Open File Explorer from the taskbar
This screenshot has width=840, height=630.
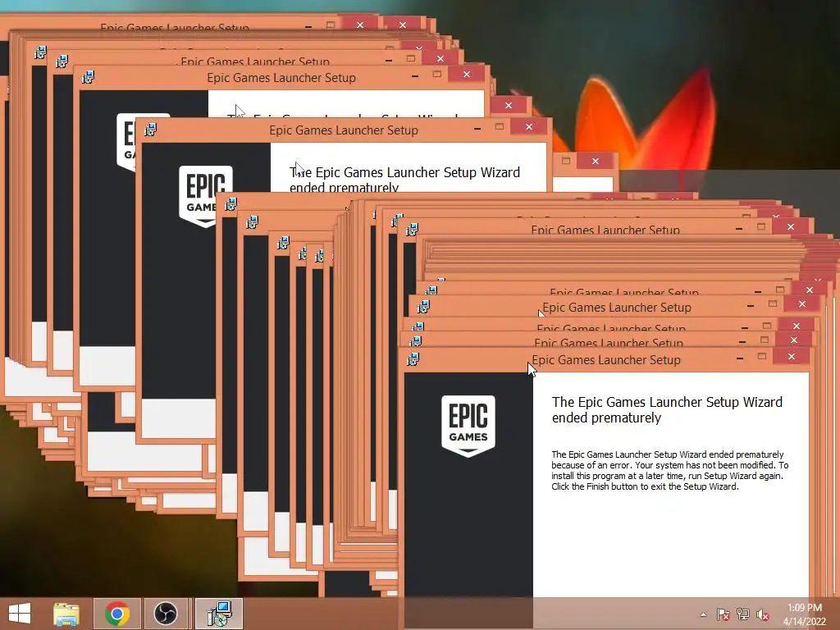pyautogui.click(x=66, y=614)
